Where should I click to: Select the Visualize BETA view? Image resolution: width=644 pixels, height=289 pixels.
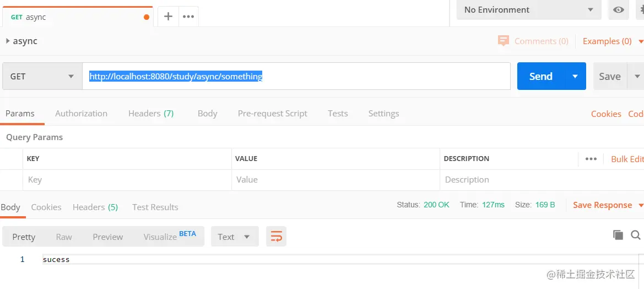point(170,237)
